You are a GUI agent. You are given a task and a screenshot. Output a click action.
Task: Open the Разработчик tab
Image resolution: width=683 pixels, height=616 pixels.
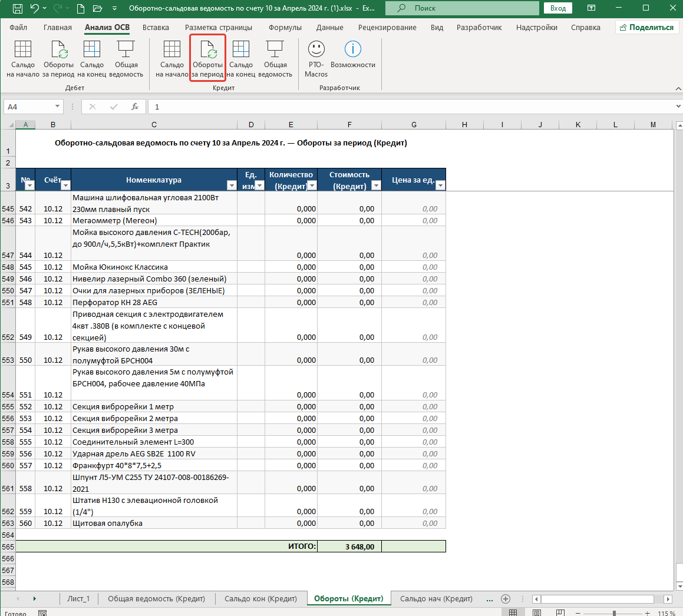pos(479,28)
